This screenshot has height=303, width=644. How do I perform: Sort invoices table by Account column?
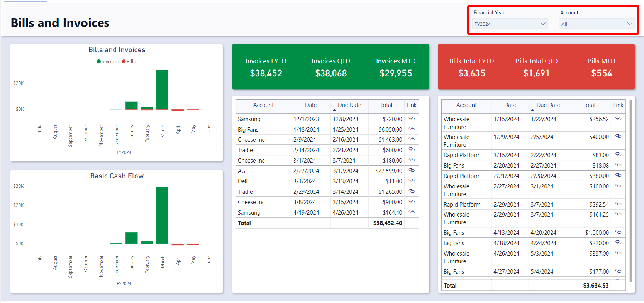tap(263, 105)
